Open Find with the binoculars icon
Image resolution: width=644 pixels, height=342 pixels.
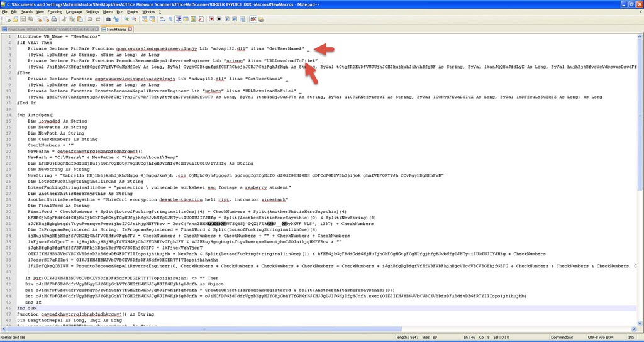[x=108, y=19]
